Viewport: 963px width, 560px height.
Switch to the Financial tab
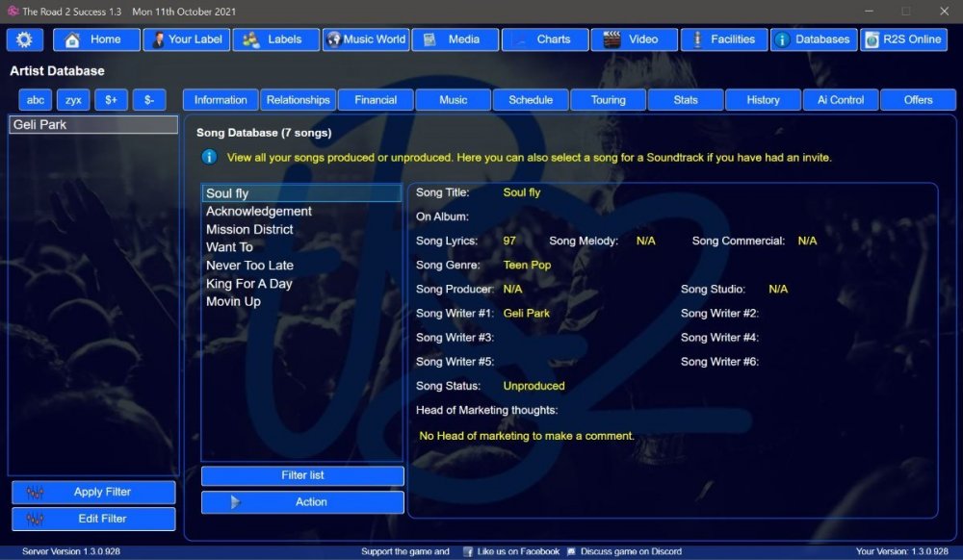[376, 100]
